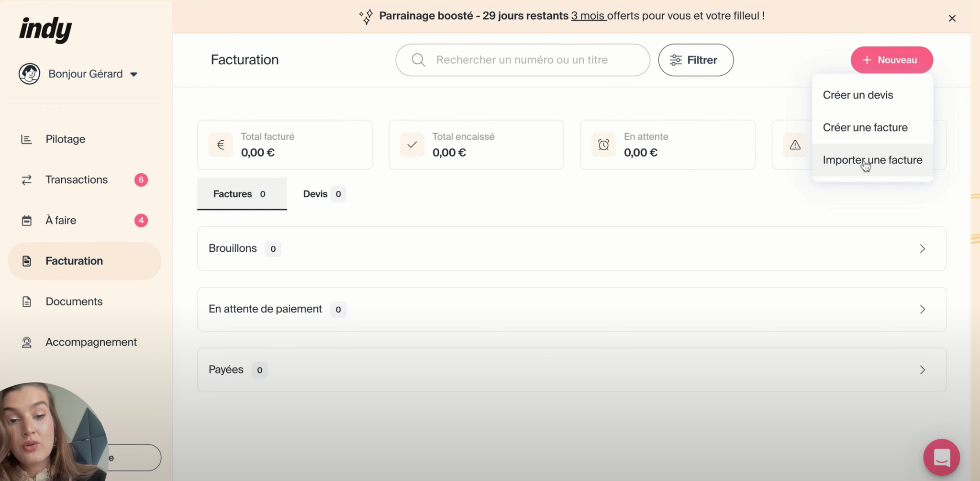This screenshot has width=980, height=481.
Task: Open Accompagnement support section
Action: 91,342
